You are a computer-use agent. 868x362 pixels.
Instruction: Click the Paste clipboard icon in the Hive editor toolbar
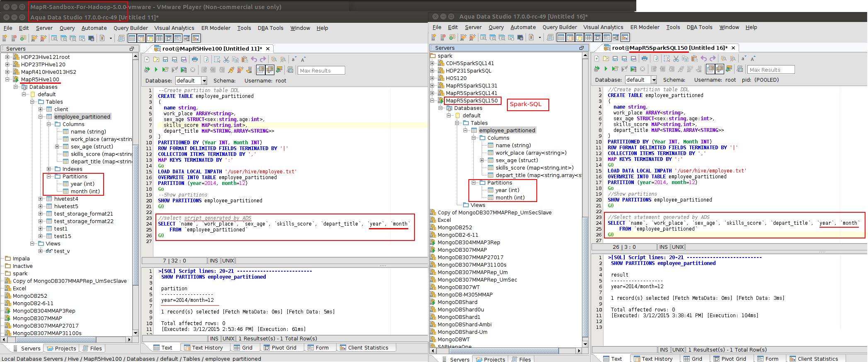click(x=245, y=59)
